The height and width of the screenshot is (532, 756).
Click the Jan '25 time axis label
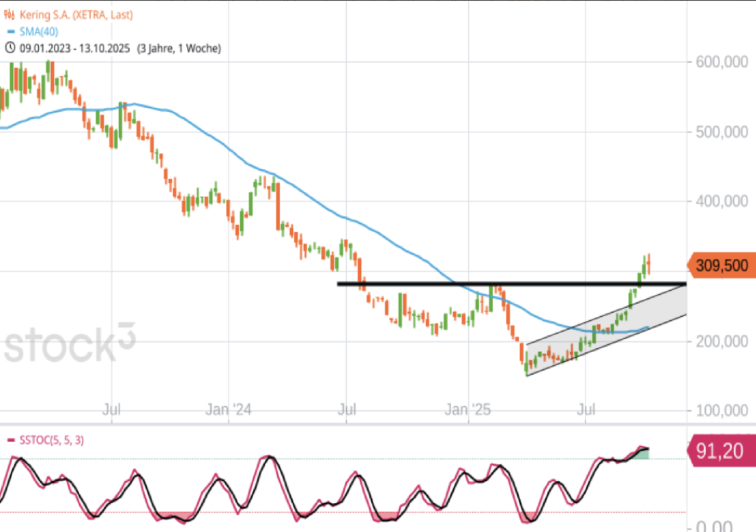[x=468, y=410]
